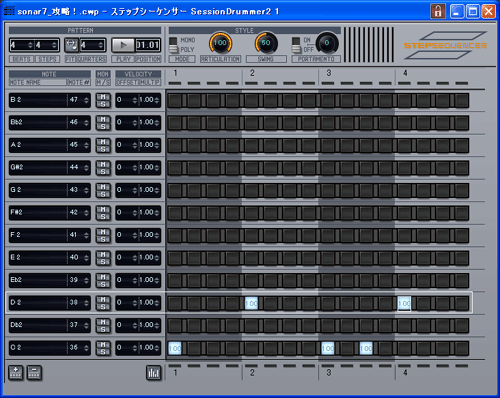This screenshot has width=500, height=398.
Task: Click the MONO label text
Action: (188, 40)
